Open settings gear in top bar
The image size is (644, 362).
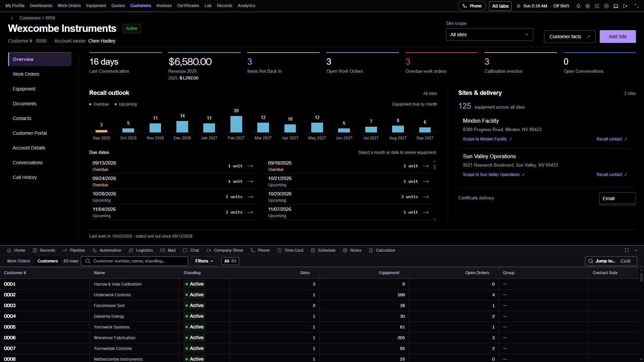tap(606, 6)
